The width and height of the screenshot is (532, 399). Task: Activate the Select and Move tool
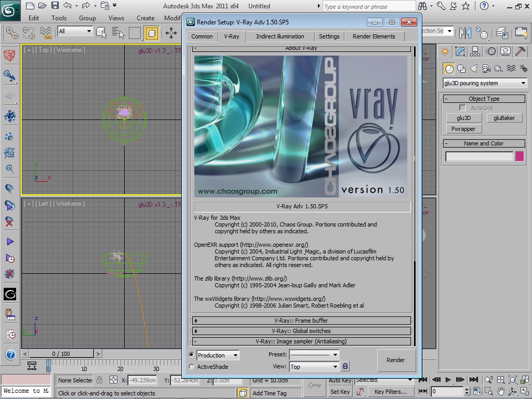pos(171,33)
